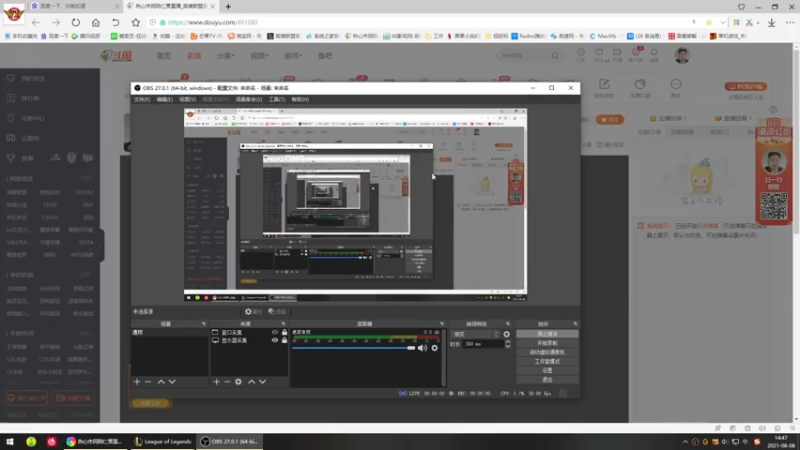Toggle lock on 显示器采集 source
Image resolution: width=800 pixels, height=450 pixels.
click(x=285, y=340)
